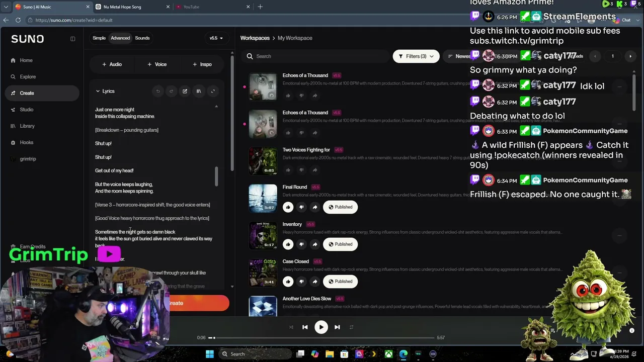Add Inspo to the song
This screenshot has height=362, width=644.
tap(202, 64)
